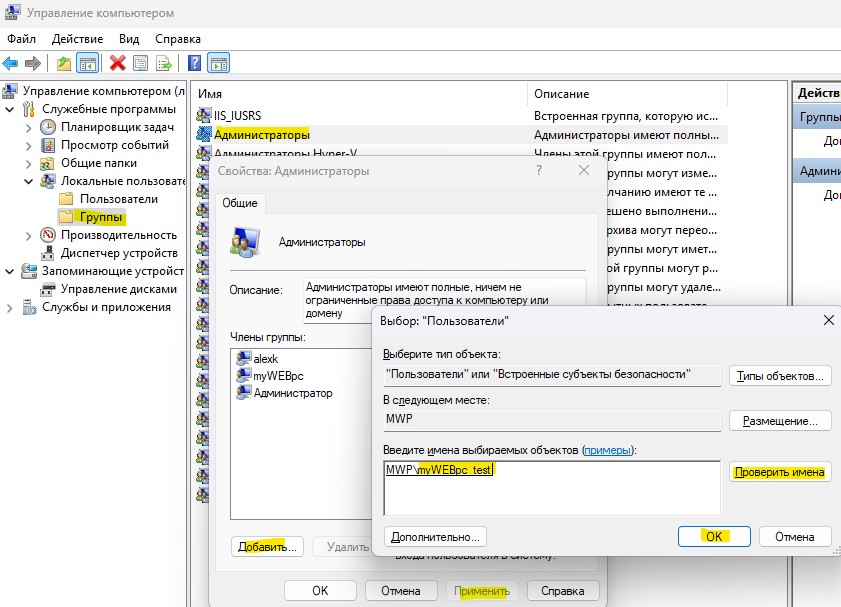
Task: Collapse the Запоминающие устройства node
Action: (x=10, y=271)
